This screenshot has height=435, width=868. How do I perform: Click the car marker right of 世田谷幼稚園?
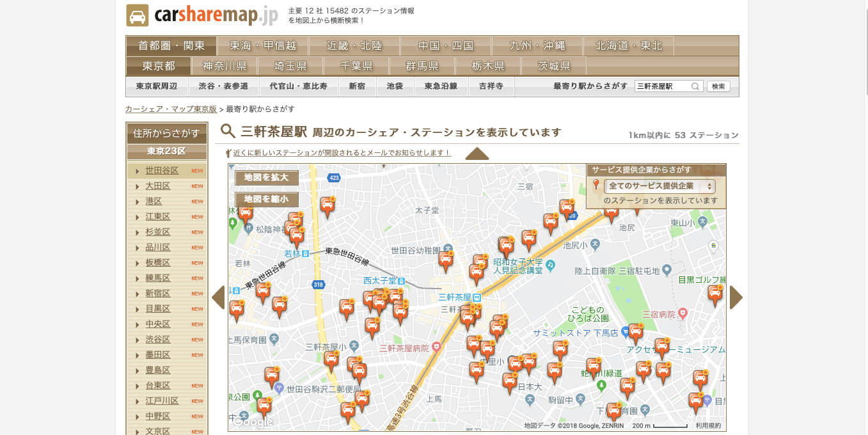click(446, 262)
